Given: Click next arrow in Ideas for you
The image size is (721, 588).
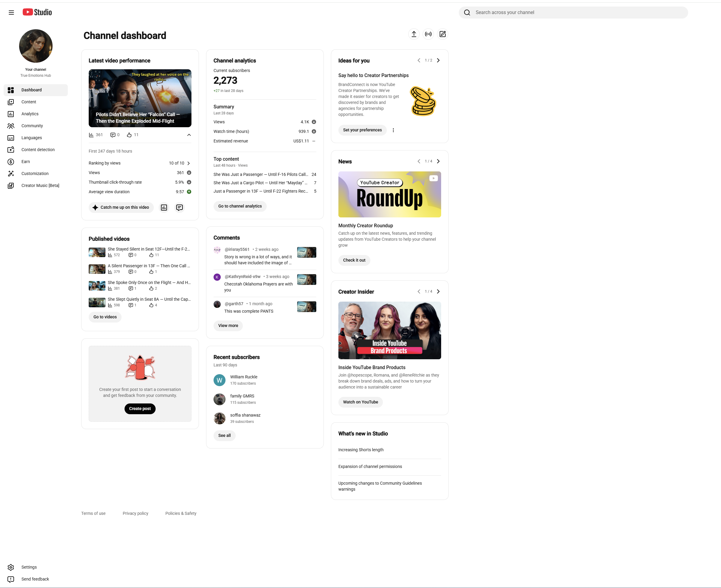Looking at the screenshot, I should (438, 60).
